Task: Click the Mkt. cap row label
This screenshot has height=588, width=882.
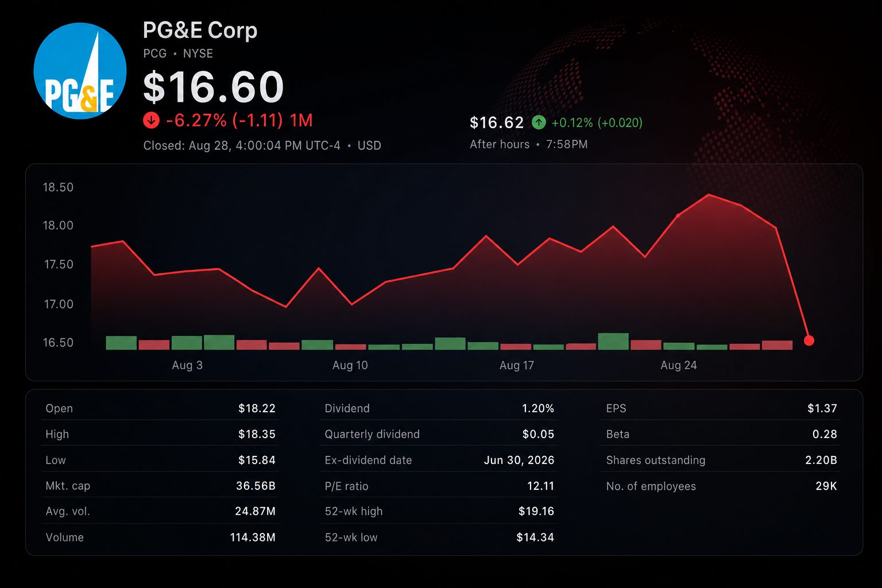Action: [68, 486]
